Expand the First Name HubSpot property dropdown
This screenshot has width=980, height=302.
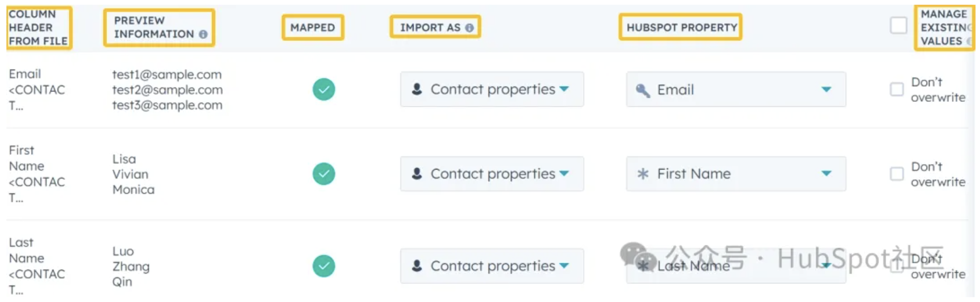tap(736, 174)
